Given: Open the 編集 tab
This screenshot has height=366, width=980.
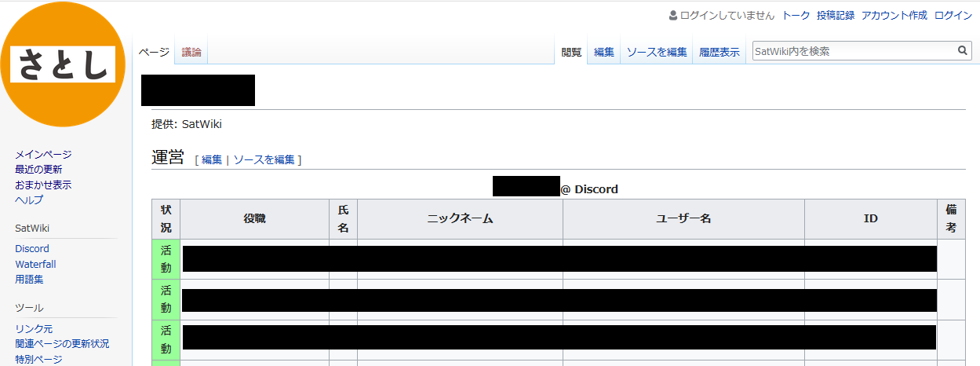Looking at the screenshot, I should click(603, 53).
